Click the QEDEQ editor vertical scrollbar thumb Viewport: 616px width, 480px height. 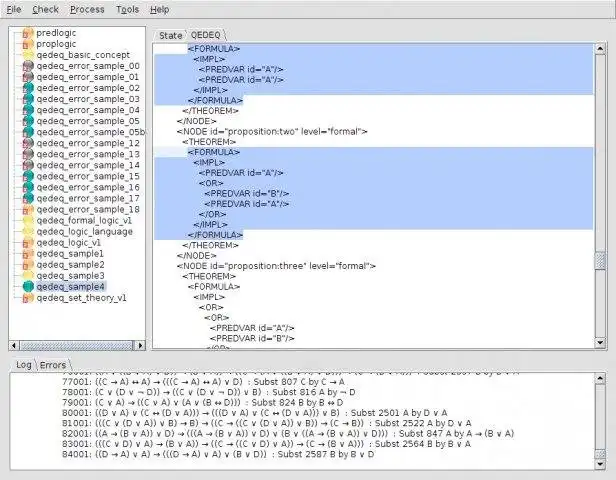600,260
